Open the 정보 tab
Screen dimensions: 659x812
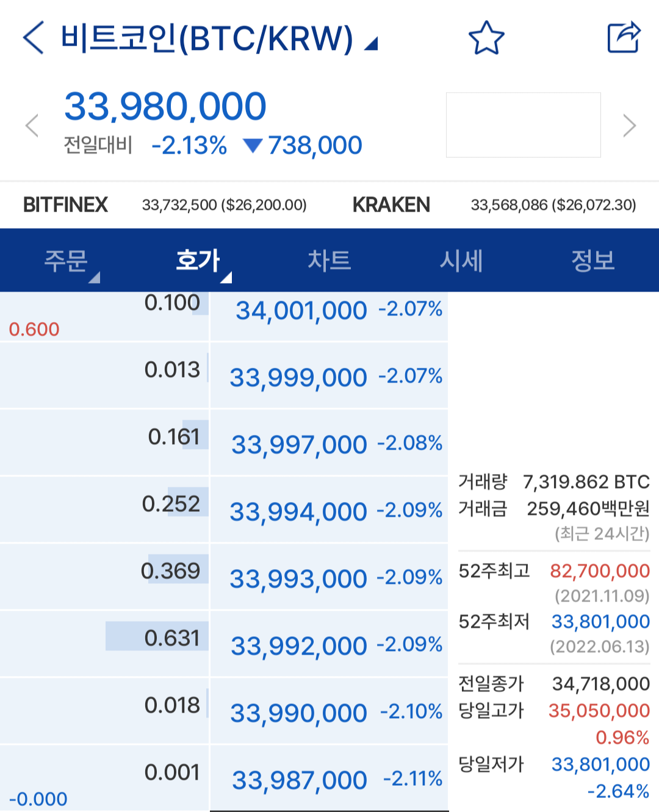pyautogui.click(x=592, y=260)
